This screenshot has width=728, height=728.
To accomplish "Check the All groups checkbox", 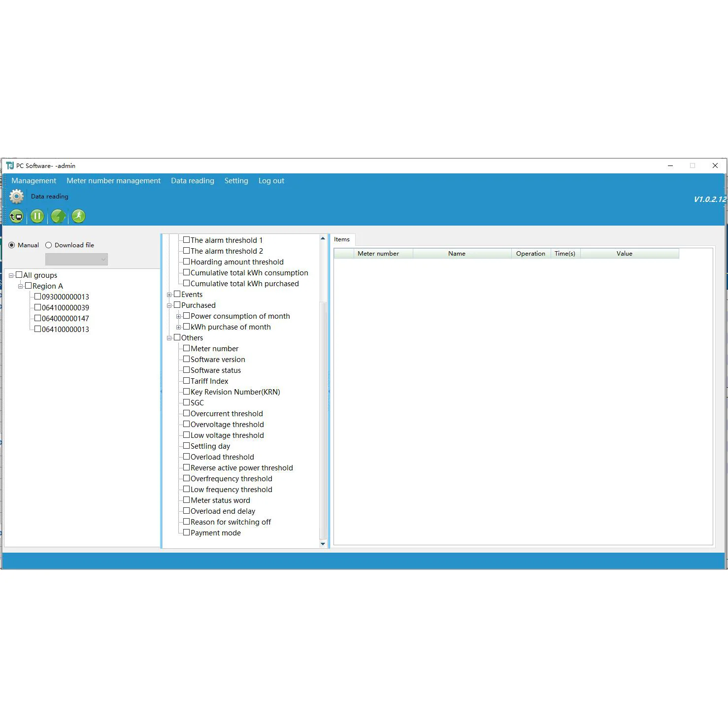I will (19, 275).
